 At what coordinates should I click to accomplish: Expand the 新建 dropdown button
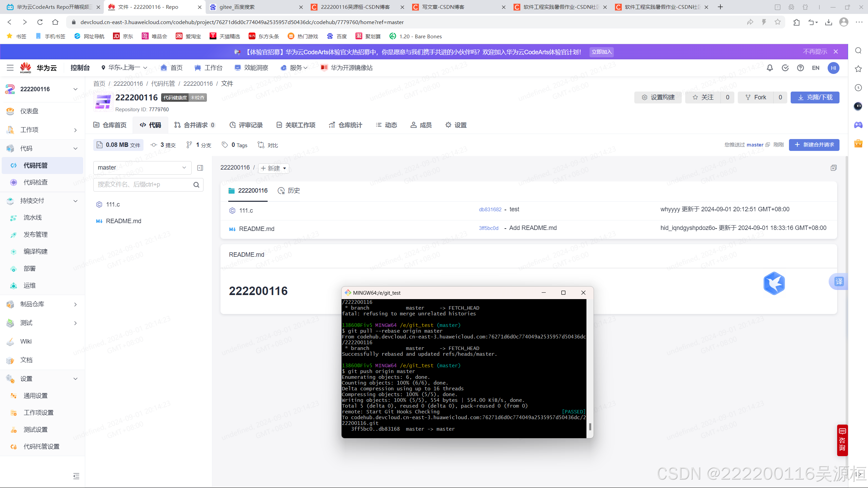[x=274, y=169]
